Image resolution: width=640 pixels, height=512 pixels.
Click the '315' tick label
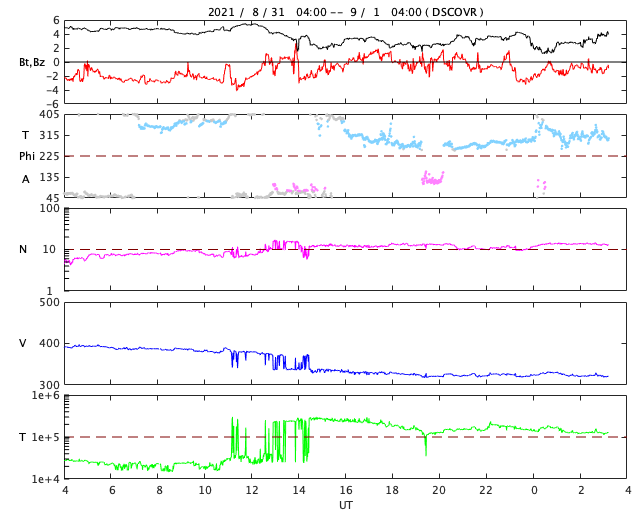click(x=49, y=135)
